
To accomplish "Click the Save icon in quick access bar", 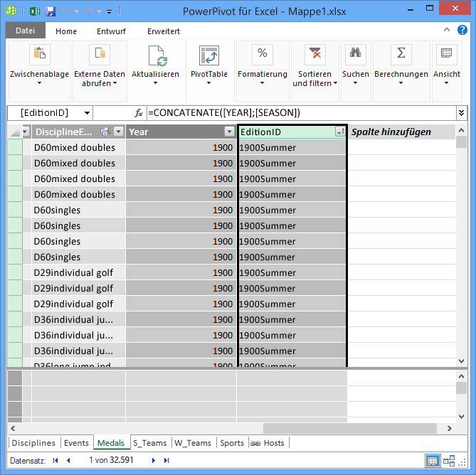I will pos(51,11).
